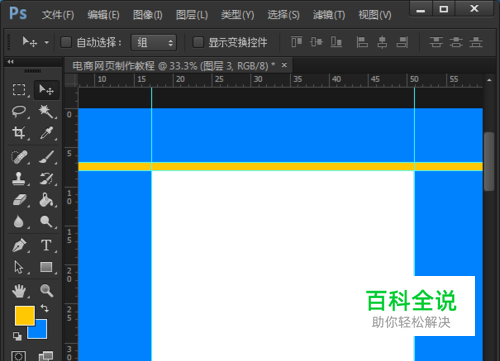Select the Blur tool

(19, 221)
